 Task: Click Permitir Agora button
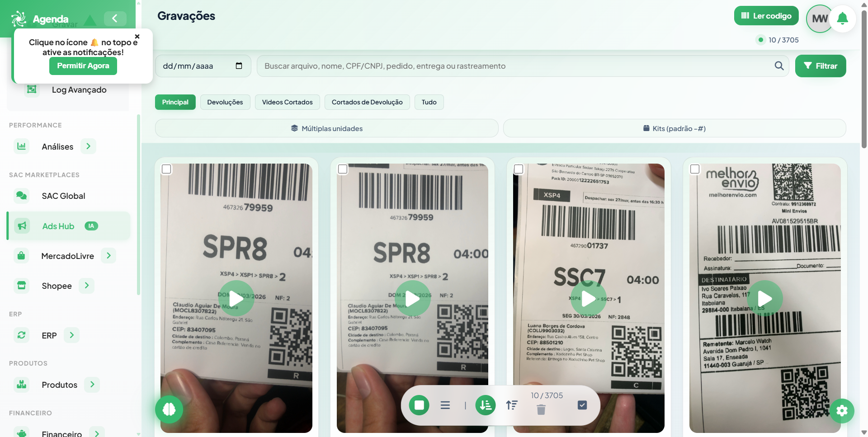pos(83,66)
